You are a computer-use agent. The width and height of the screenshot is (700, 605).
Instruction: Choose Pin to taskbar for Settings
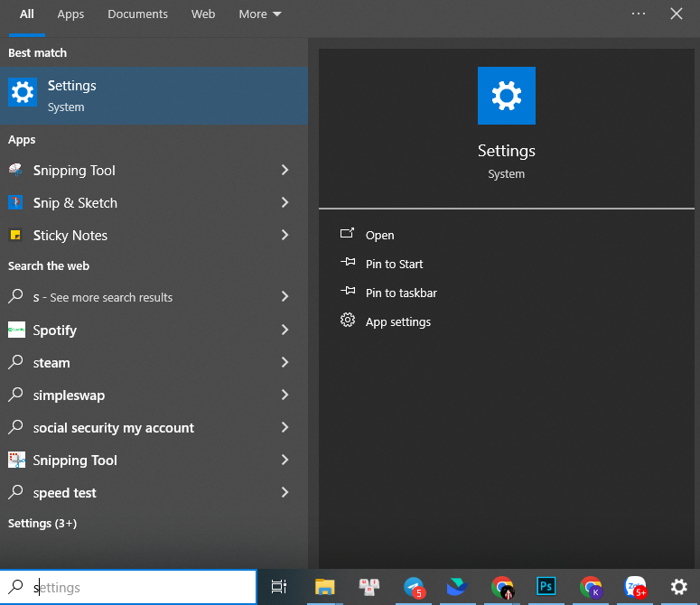click(x=400, y=293)
